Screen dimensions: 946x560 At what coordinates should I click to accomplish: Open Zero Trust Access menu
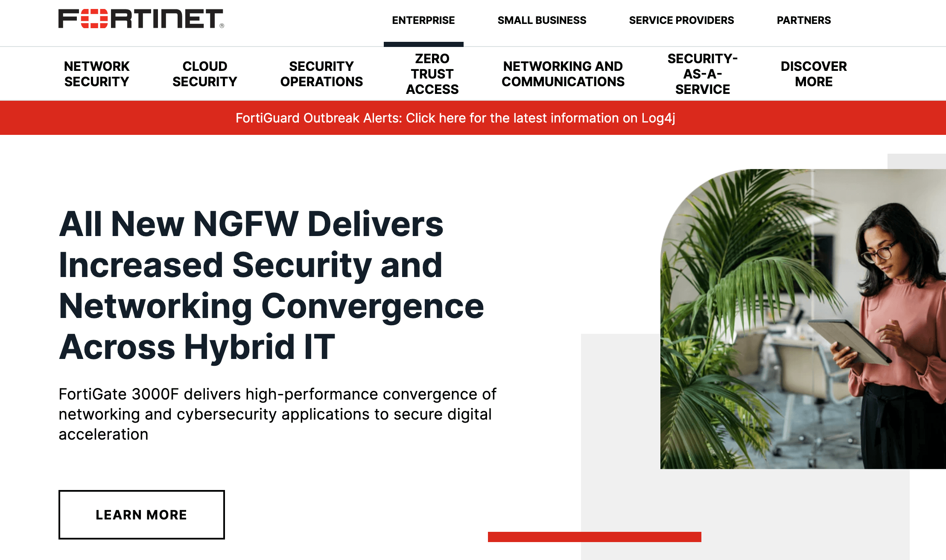(x=431, y=73)
